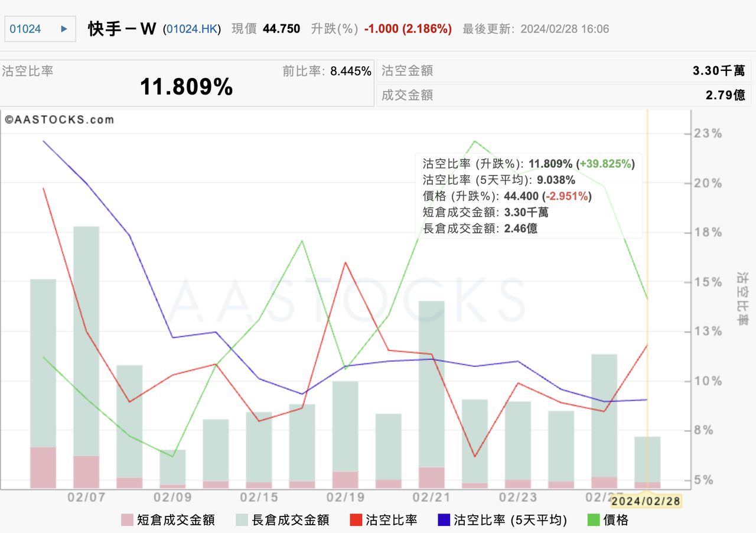Image resolution: width=756 pixels, height=533 pixels.
Task: Click tooltip line 沽空比率 (5天平均): 9.038%
Action: (x=499, y=180)
